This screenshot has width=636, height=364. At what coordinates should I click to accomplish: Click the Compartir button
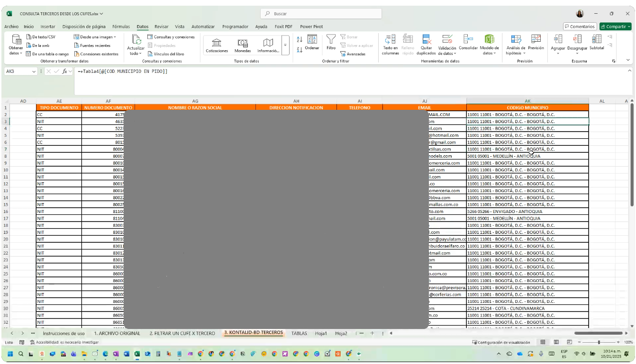pos(615,27)
